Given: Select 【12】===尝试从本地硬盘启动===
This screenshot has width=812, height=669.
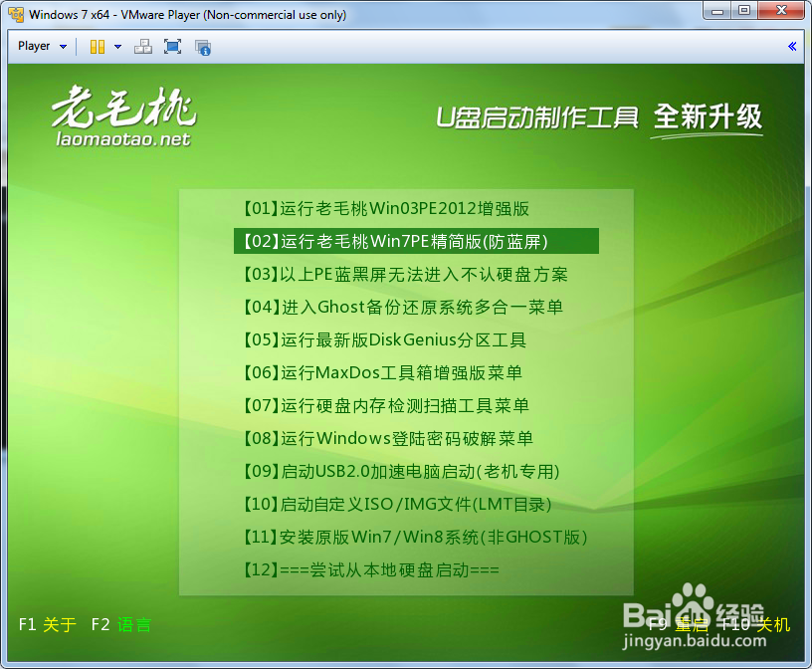Looking at the screenshot, I should 371,570.
